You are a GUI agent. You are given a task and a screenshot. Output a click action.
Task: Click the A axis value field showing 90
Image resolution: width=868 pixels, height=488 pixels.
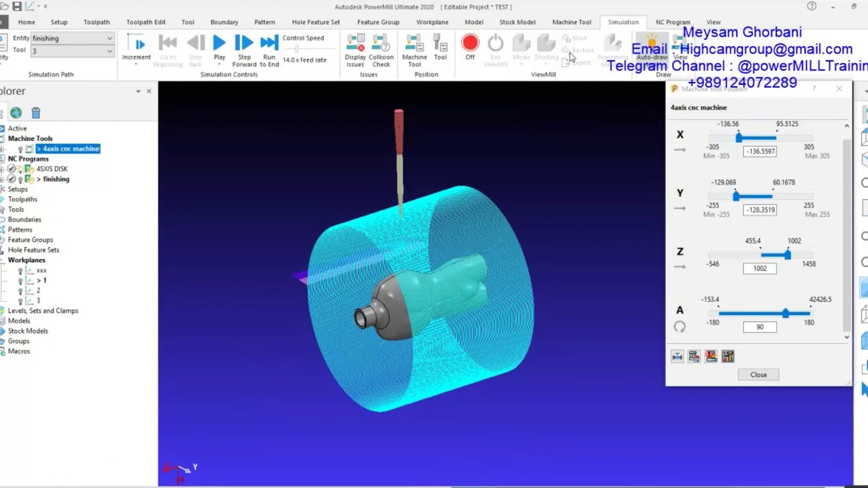(x=759, y=327)
